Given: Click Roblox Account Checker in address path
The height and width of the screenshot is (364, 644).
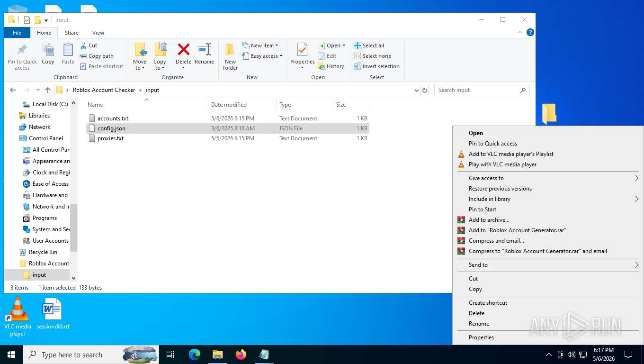Looking at the screenshot, I should [104, 90].
